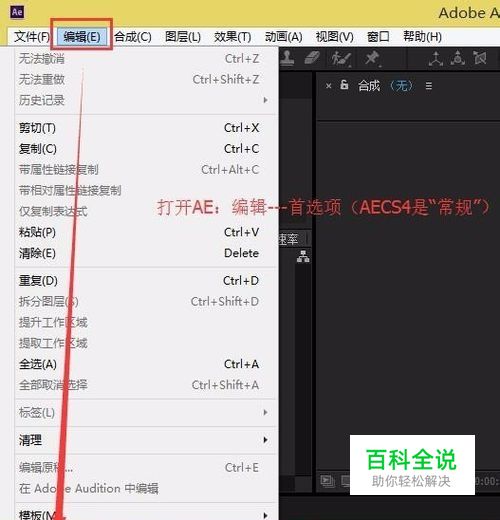Screen dimensions: 500x520
Task: Open the 编辑(E) menu
Action: coord(82,37)
